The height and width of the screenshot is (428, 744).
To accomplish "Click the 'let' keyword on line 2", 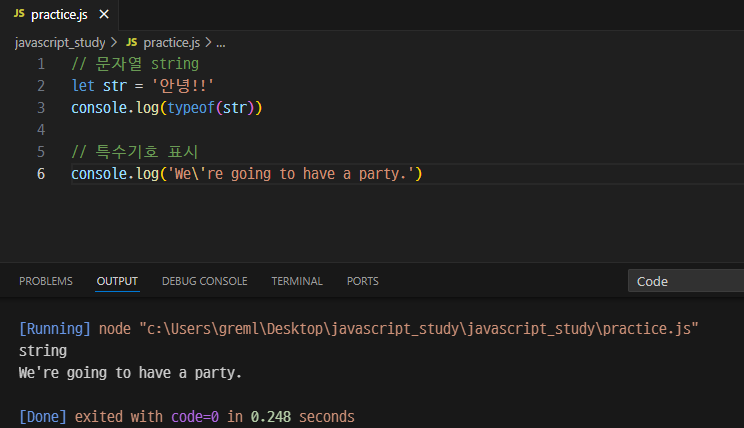I will click(83, 86).
